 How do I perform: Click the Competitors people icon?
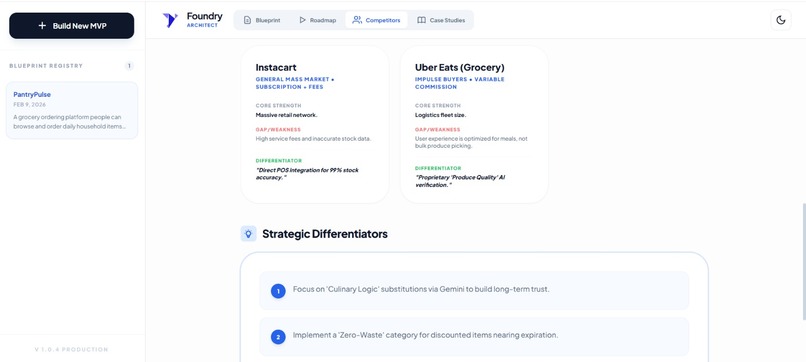[x=357, y=20]
